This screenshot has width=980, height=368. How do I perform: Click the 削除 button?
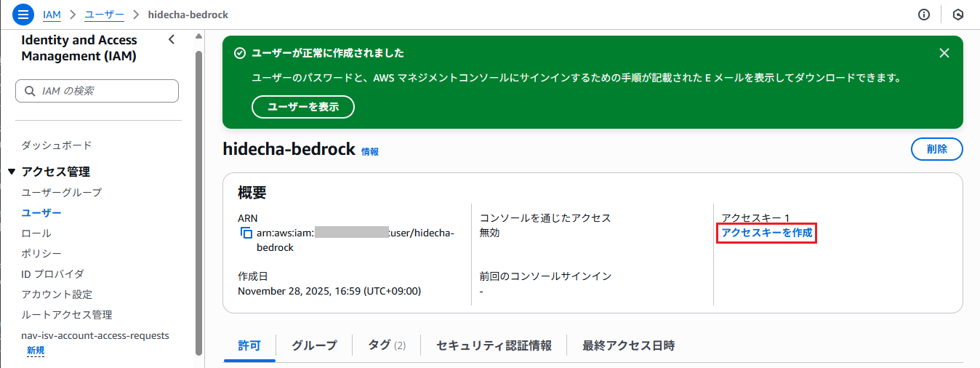pos(936,149)
